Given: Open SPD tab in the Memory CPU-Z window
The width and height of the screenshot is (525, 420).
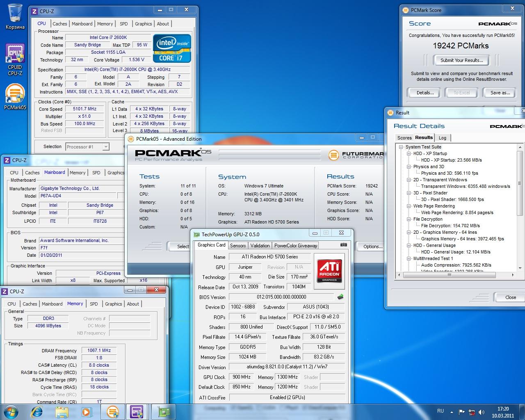Looking at the screenshot, I should (x=94, y=304).
